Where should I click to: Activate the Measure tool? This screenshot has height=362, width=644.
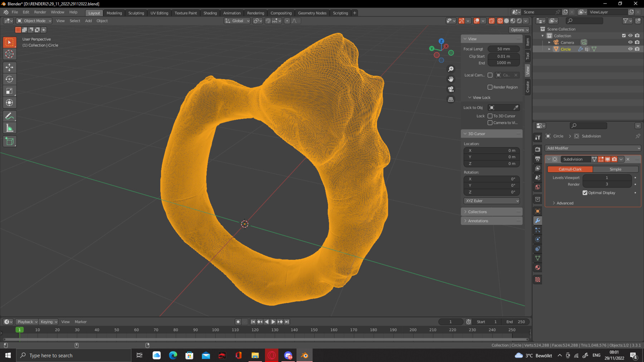[x=10, y=127]
